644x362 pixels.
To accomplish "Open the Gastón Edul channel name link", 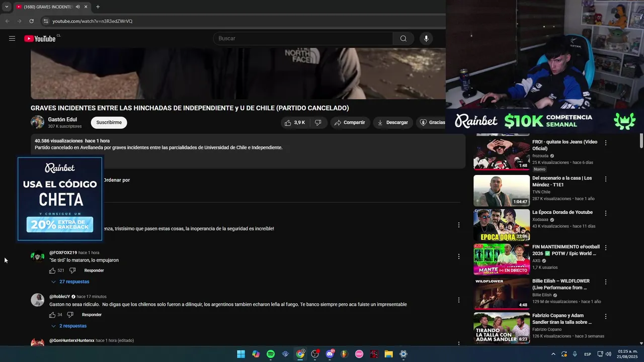I will tap(62, 120).
